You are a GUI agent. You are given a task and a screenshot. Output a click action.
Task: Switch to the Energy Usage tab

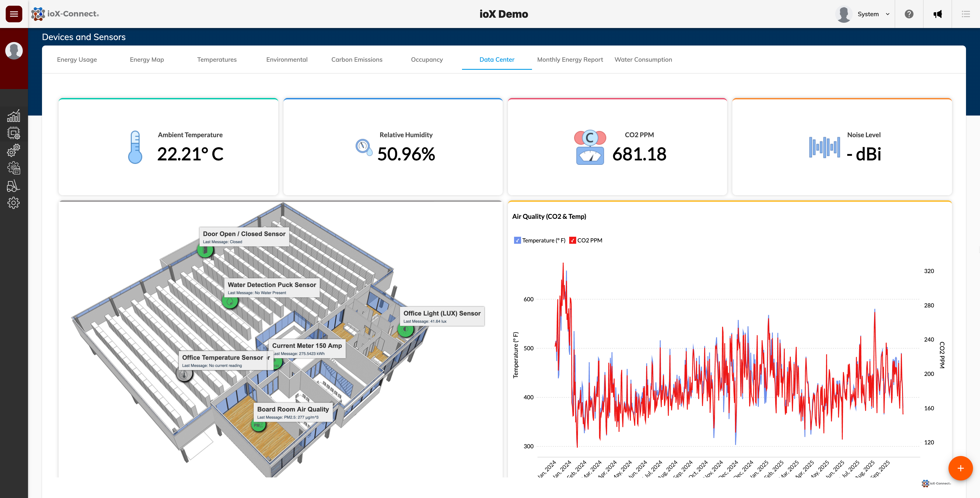click(77, 59)
